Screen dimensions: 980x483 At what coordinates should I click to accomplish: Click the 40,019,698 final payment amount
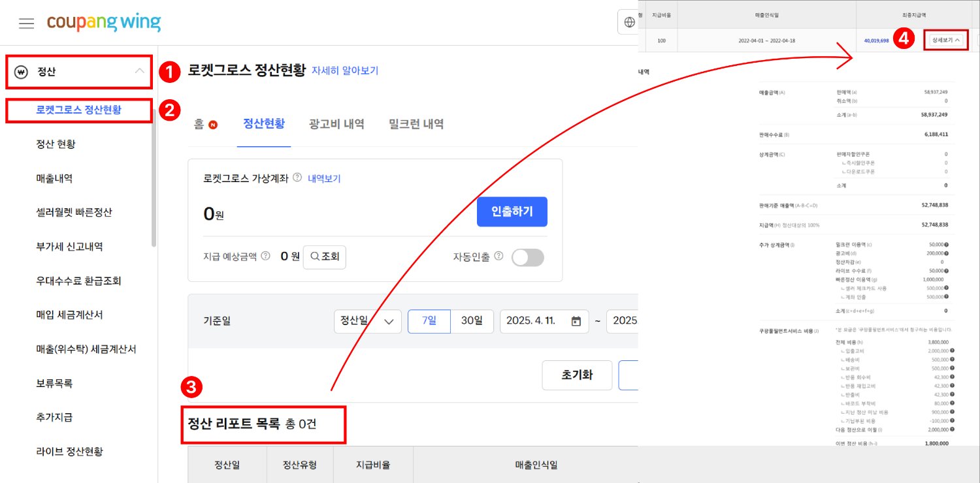[876, 40]
